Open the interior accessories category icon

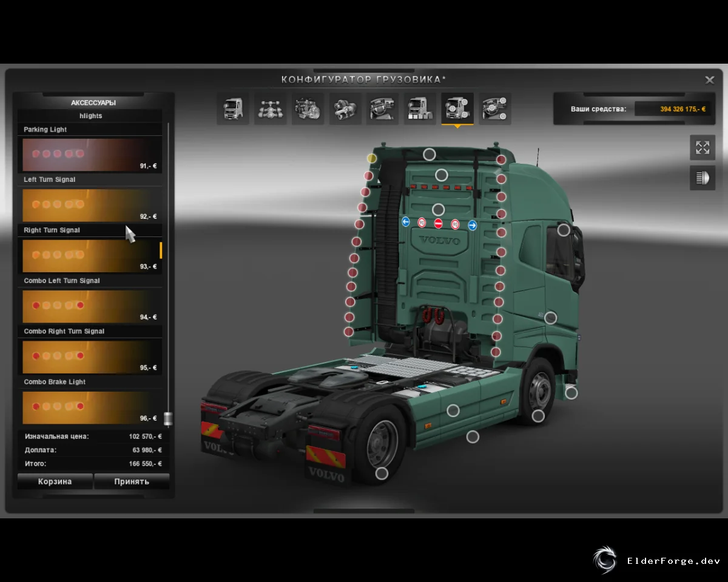click(494, 109)
